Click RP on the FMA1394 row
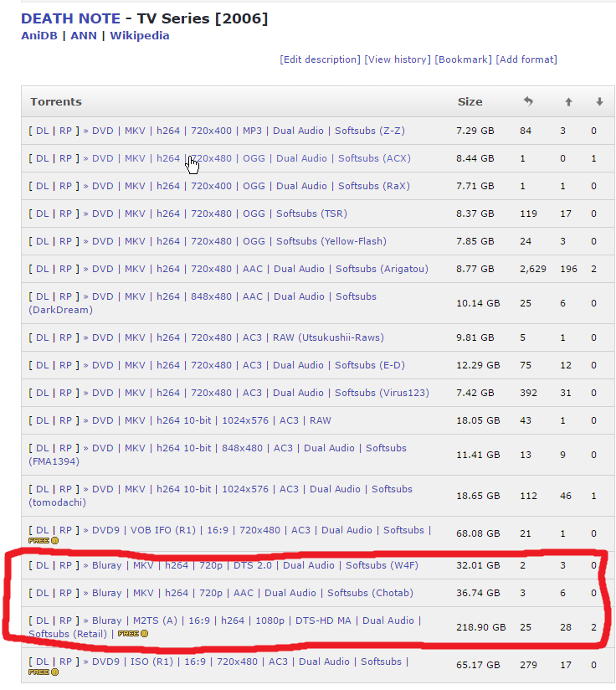This screenshot has height=690, width=616. coord(65,448)
